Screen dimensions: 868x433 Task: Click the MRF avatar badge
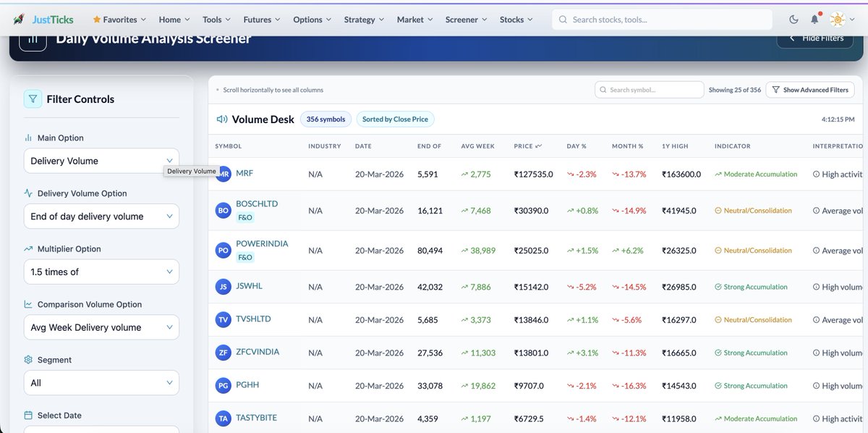[x=224, y=174]
